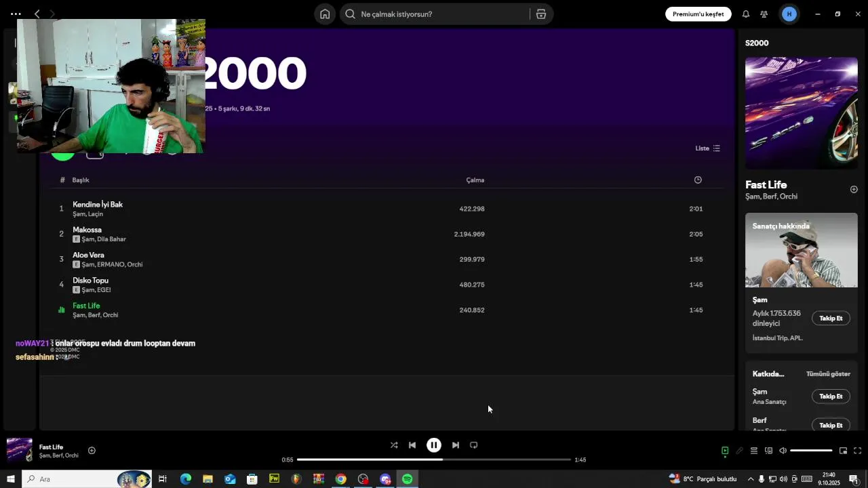
Task: Switch to Spotify in the taskbar
Action: tap(407, 479)
